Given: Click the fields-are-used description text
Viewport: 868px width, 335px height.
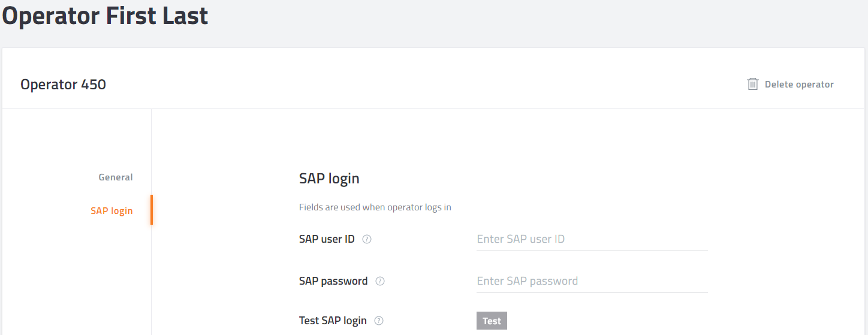Looking at the screenshot, I should point(375,207).
